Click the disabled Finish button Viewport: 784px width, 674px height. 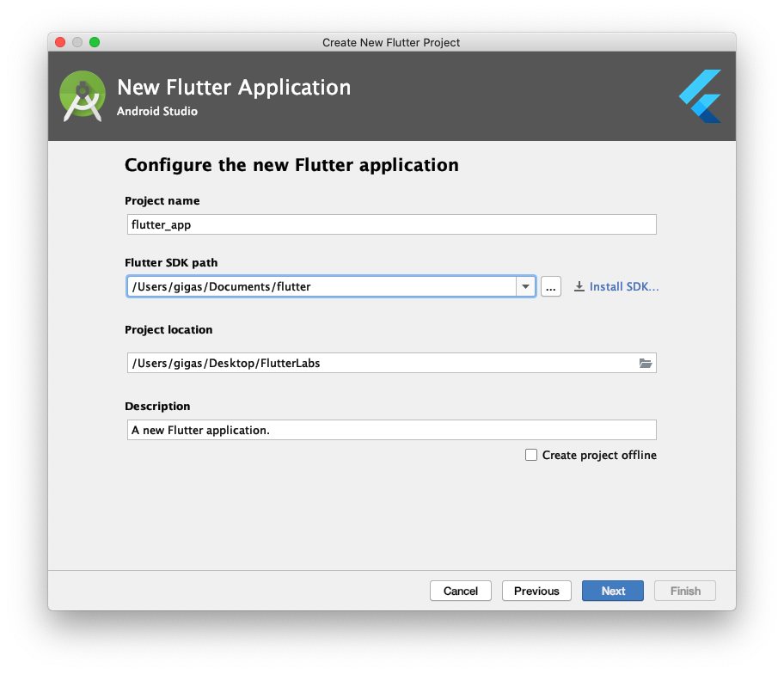[685, 591]
